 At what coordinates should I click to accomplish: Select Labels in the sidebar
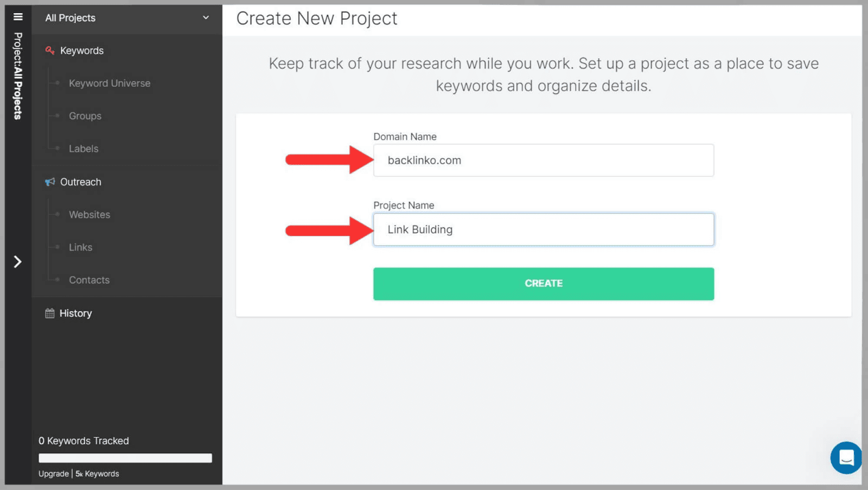coord(84,149)
